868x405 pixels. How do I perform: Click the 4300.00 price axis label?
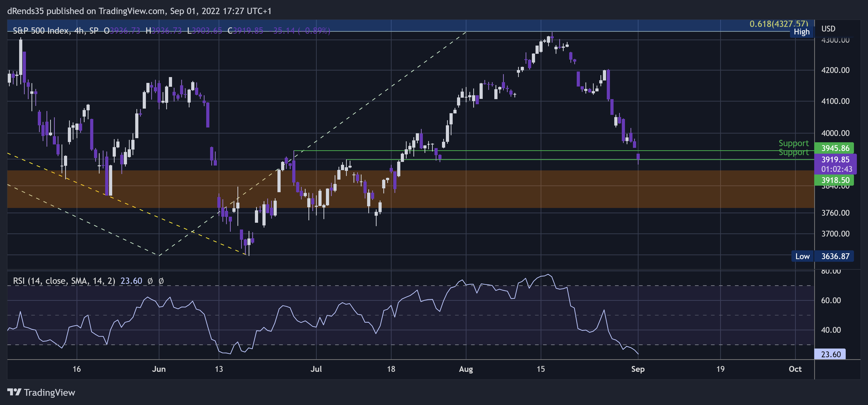tap(835, 40)
